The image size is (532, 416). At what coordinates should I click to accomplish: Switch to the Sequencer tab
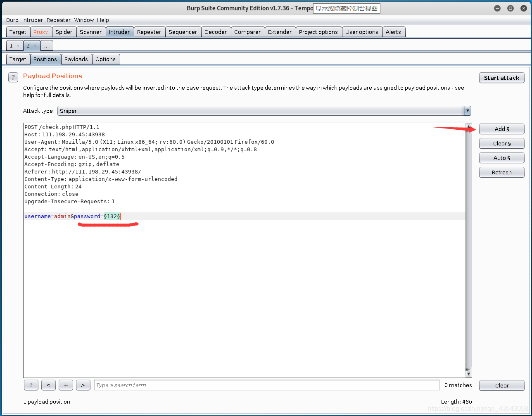183,32
